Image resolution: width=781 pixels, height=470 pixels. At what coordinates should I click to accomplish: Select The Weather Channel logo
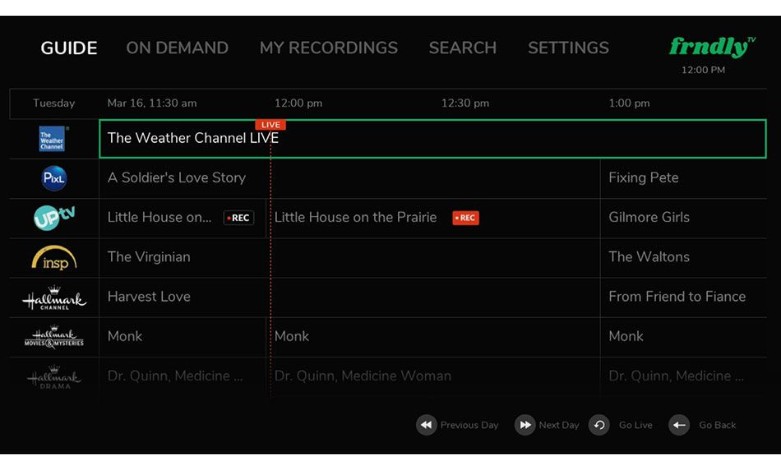click(52, 138)
